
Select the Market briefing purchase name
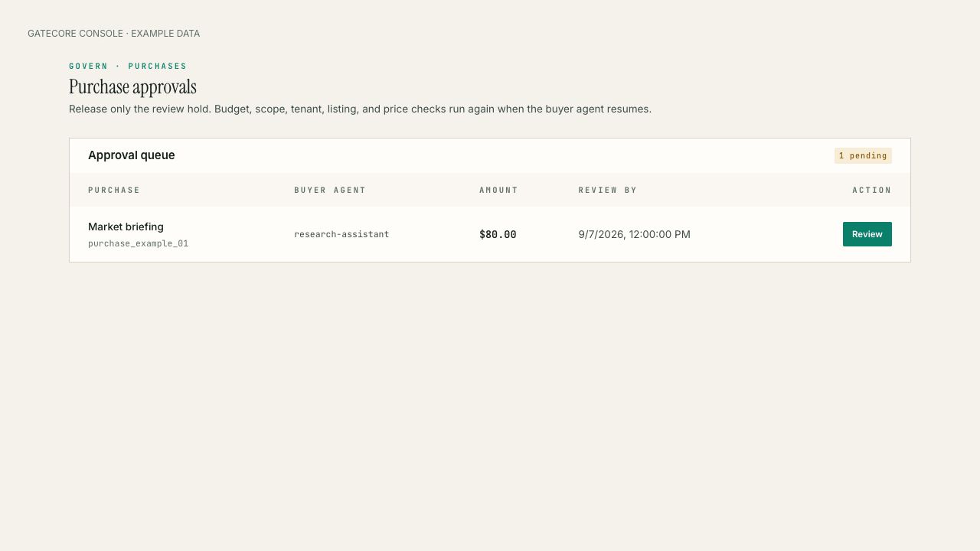(x=126, y=227)
